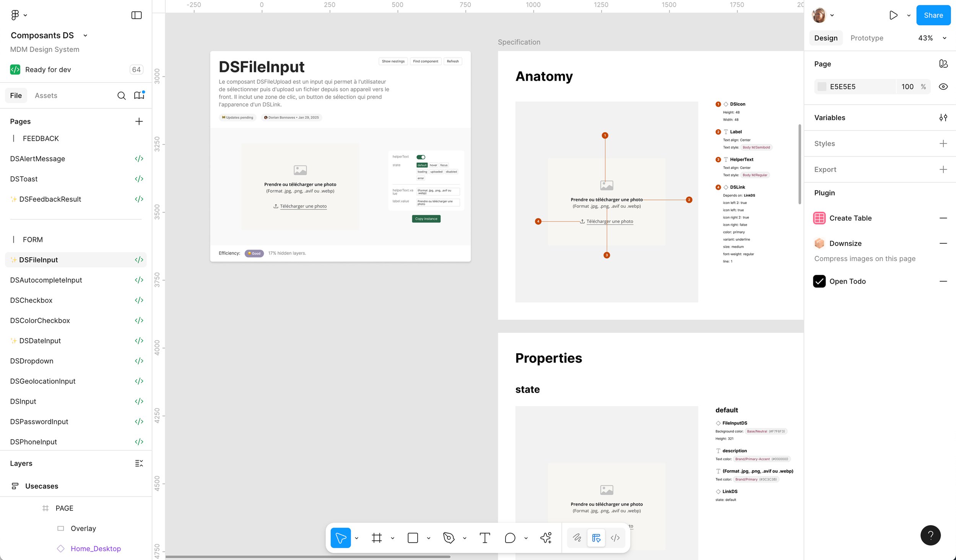Expand the Composants DS file name menu
Screen dimensions: 956x560
click(85, 36)
